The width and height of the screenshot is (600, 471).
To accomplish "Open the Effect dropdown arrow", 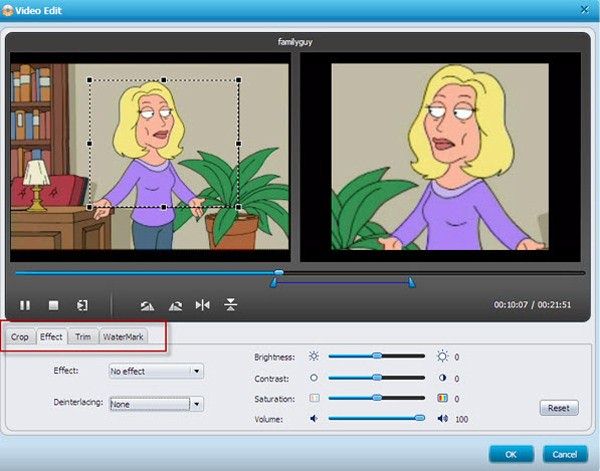I will 197,371.
